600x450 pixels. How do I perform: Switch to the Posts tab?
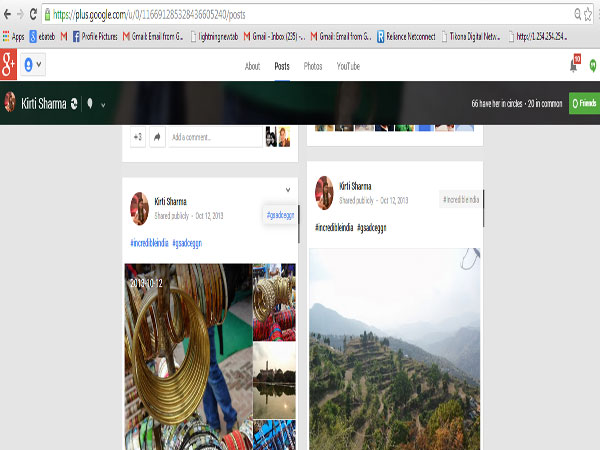[282, 66]
